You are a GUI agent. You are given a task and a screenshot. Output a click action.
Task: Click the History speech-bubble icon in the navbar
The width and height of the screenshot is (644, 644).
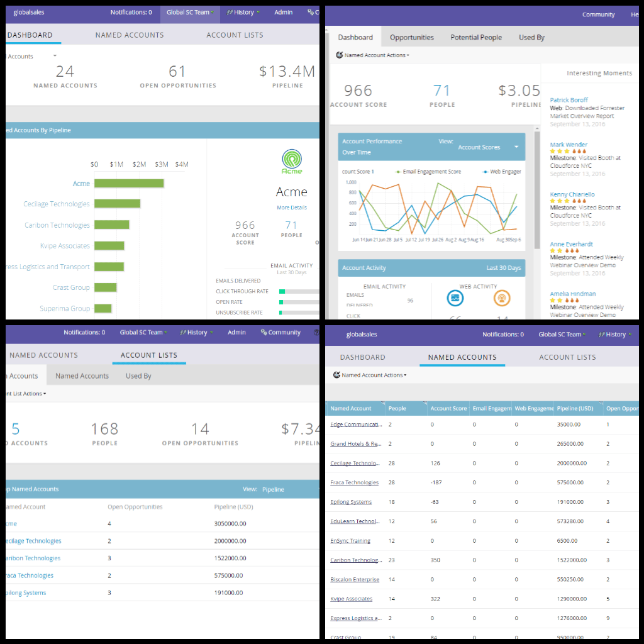pos(232,12)
